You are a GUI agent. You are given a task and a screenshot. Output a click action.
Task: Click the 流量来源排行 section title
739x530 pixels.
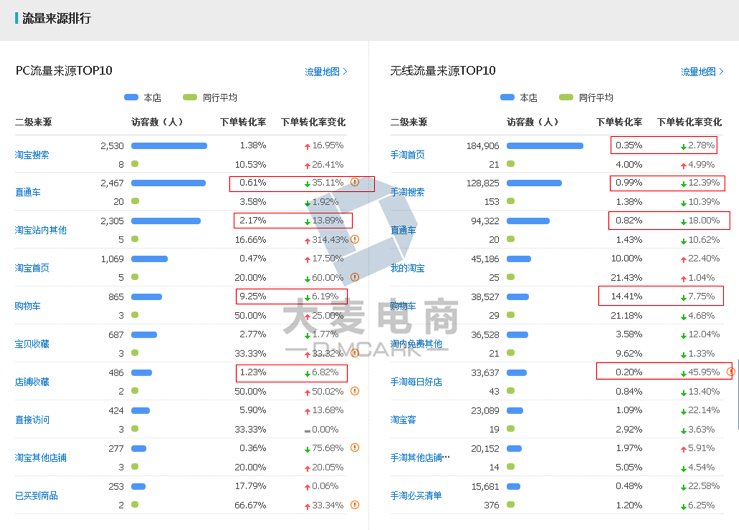point(56,18)
